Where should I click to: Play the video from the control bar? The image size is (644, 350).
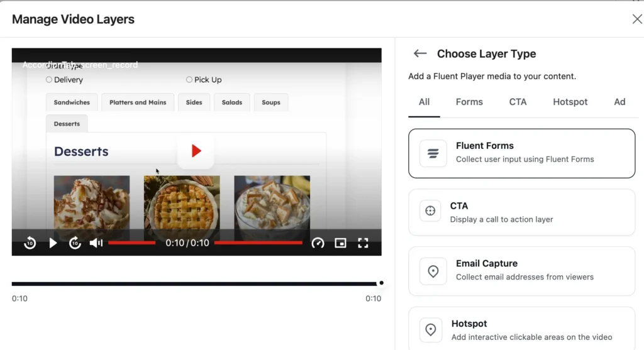53,243
